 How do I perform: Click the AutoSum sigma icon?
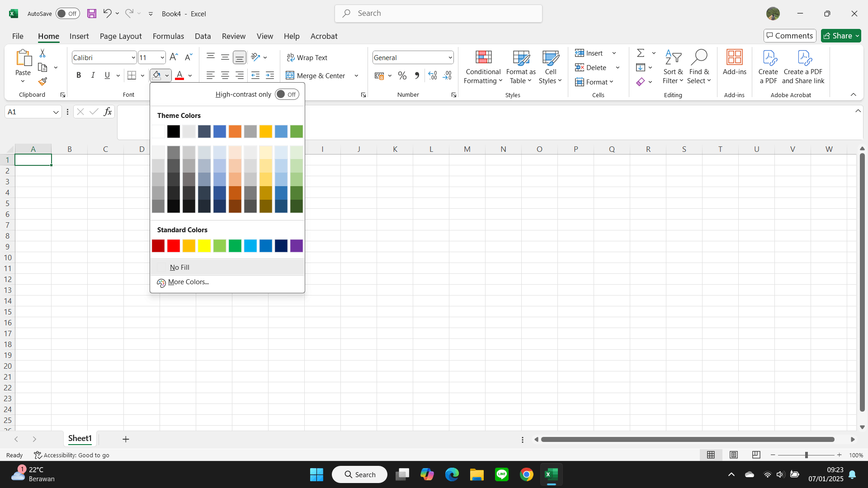641,53
